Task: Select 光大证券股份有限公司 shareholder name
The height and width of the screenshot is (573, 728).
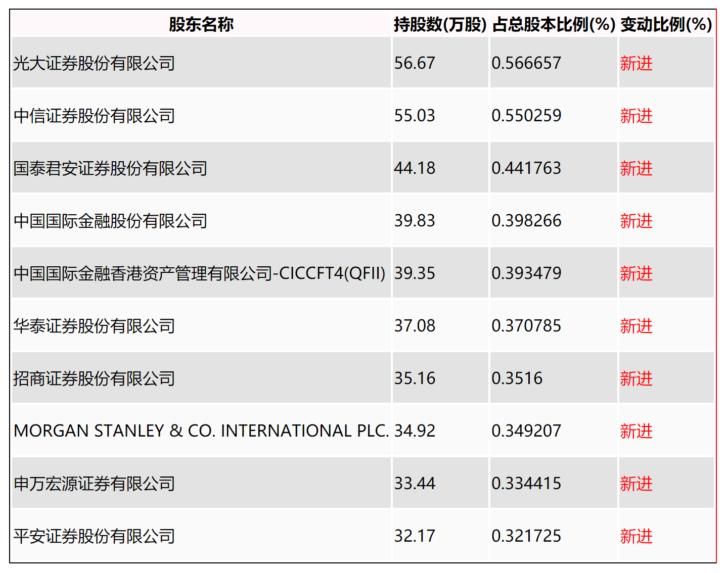Action: 94,63
